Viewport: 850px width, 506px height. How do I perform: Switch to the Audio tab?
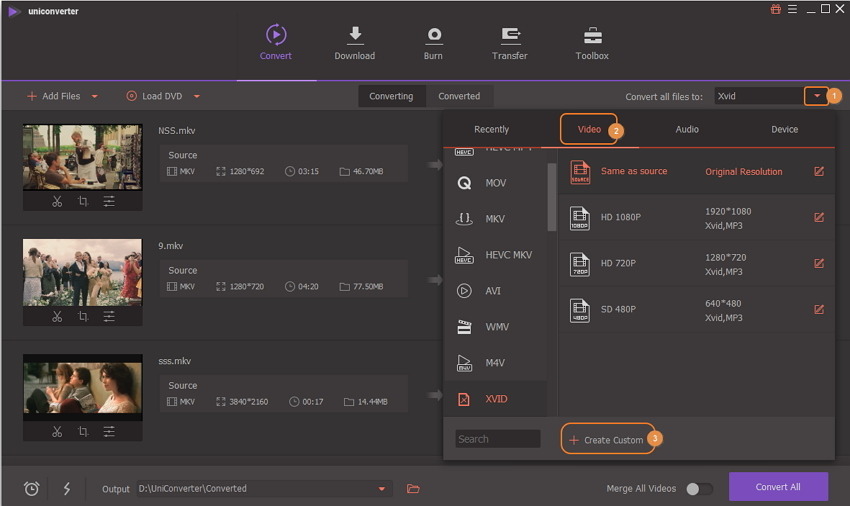[687, 129]
